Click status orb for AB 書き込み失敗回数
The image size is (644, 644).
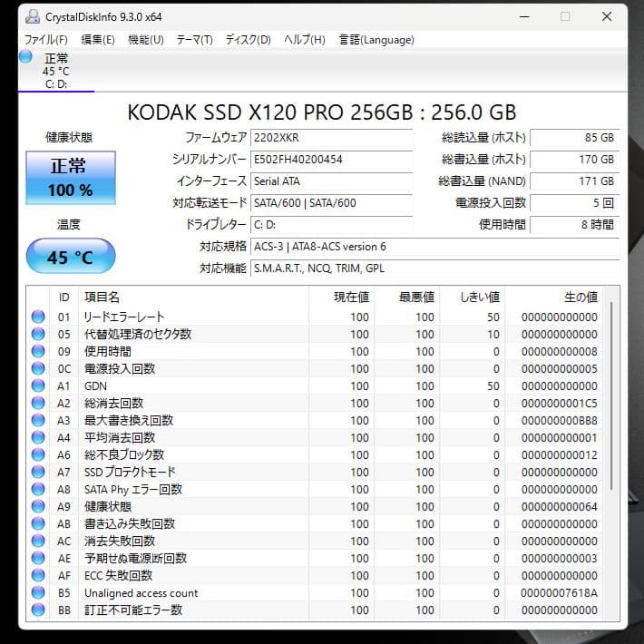(x=38, y=523)
